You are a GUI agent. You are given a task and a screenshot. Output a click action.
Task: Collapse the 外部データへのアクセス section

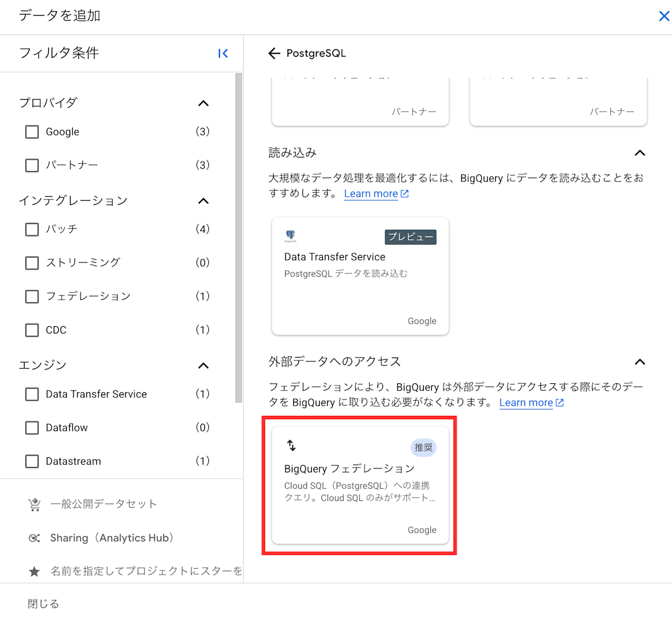pos(640,362)
